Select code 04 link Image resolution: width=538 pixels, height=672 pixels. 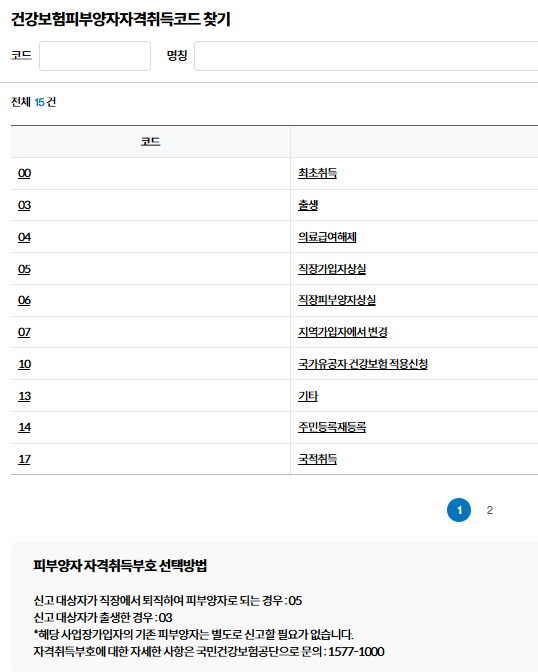pos(24,237)
